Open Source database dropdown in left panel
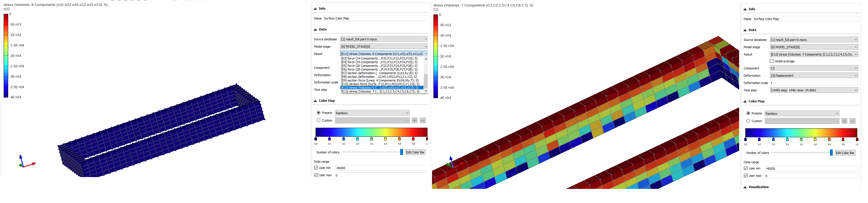Image resolution: width=868 pixels, height=203 pixels. pyautogui.click(x=384, y=39)
